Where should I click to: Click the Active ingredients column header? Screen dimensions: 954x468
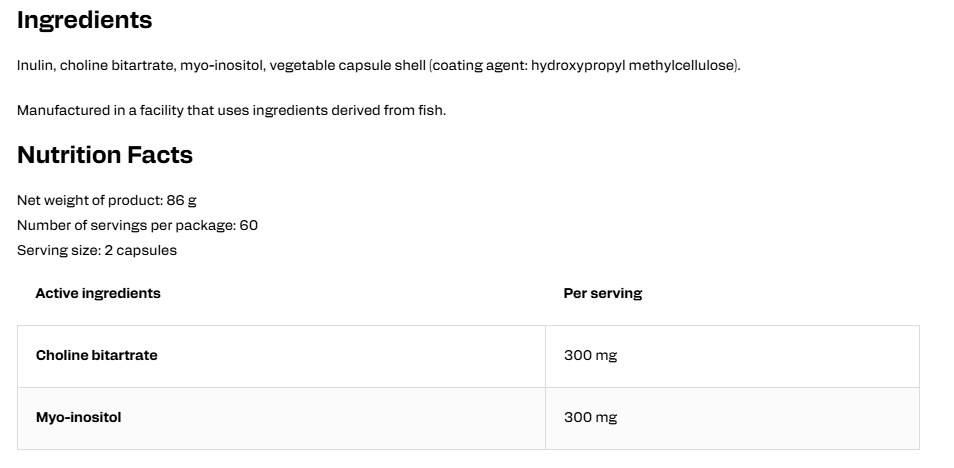pos(98,293)
